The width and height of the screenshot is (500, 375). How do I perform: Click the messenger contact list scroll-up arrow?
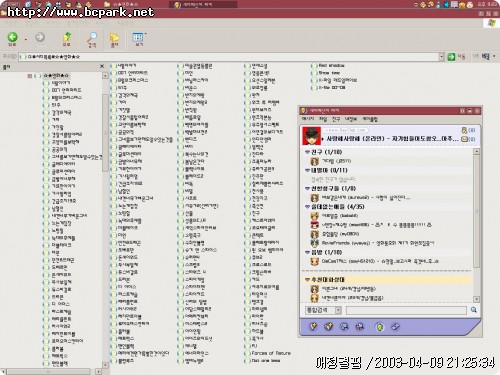point(477,152)
